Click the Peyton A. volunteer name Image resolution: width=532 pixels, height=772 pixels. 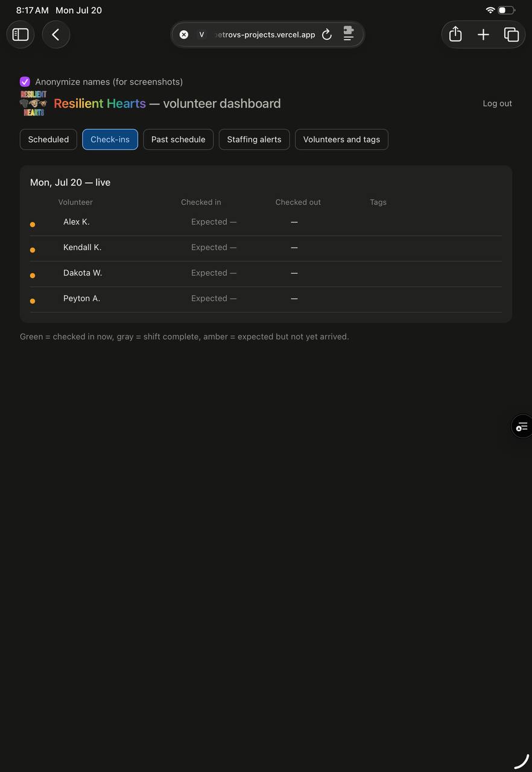(81, 298)
